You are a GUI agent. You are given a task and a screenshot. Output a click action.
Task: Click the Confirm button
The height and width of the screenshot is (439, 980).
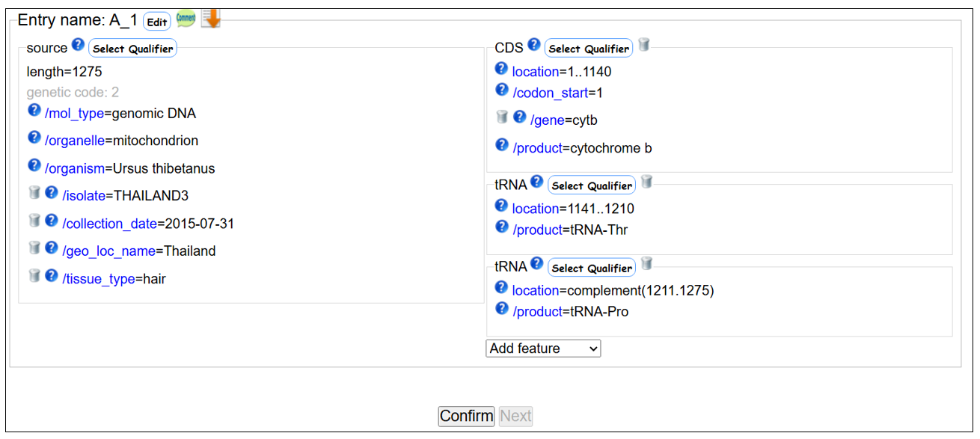point(466,416)
